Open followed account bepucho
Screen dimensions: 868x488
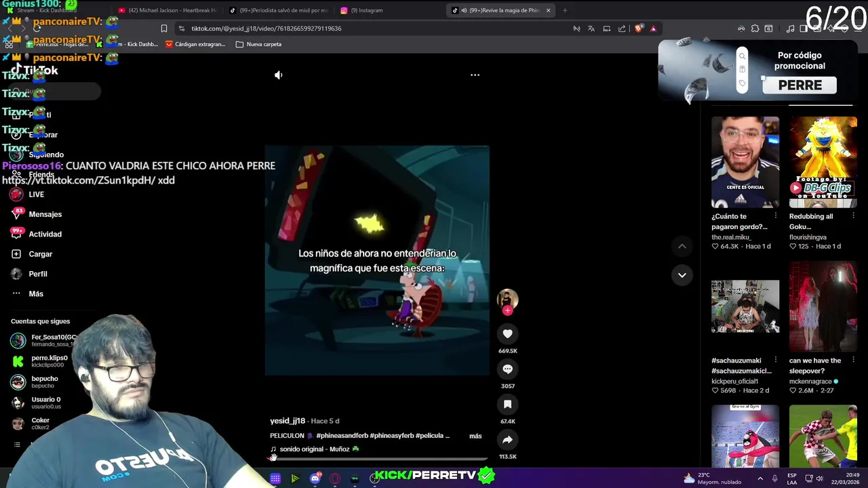pos(35,382)
